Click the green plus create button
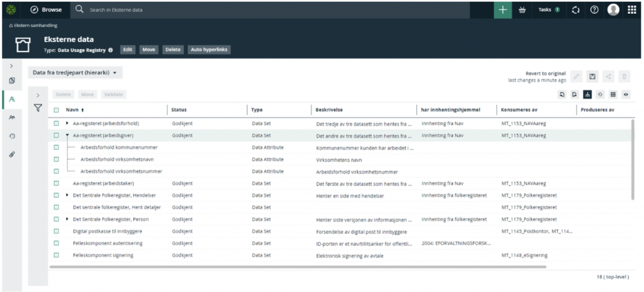The width and height of the screenshot is (644, 292). pos(502,10)
